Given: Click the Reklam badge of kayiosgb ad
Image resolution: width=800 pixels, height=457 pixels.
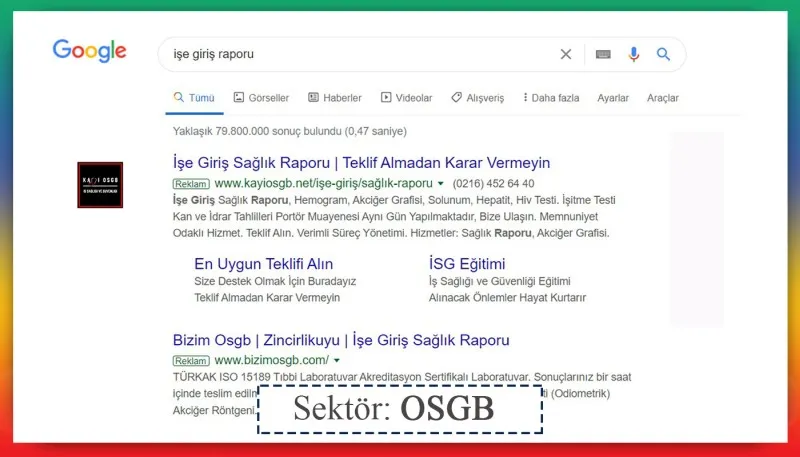Looking at the screenshot, I should 191,184.
